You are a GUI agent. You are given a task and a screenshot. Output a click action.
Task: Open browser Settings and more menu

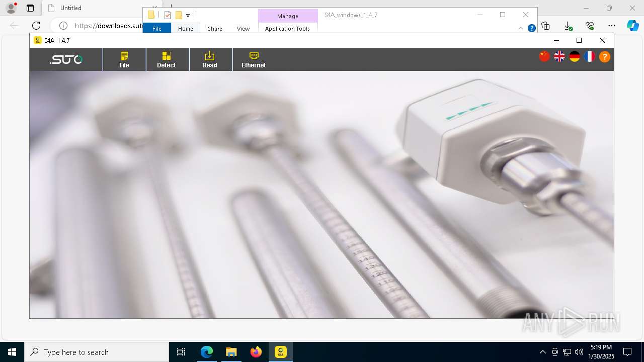pyautogui.click(x=612, y=26)
